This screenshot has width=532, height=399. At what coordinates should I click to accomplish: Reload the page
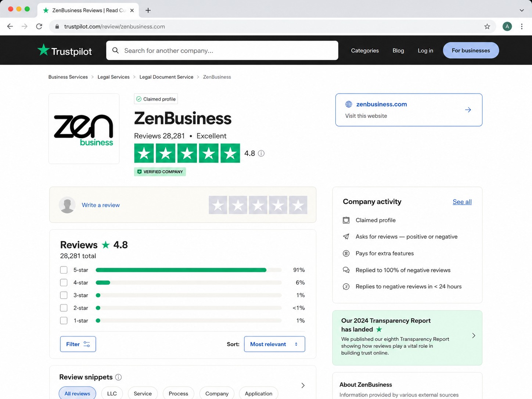coord(39,26)
